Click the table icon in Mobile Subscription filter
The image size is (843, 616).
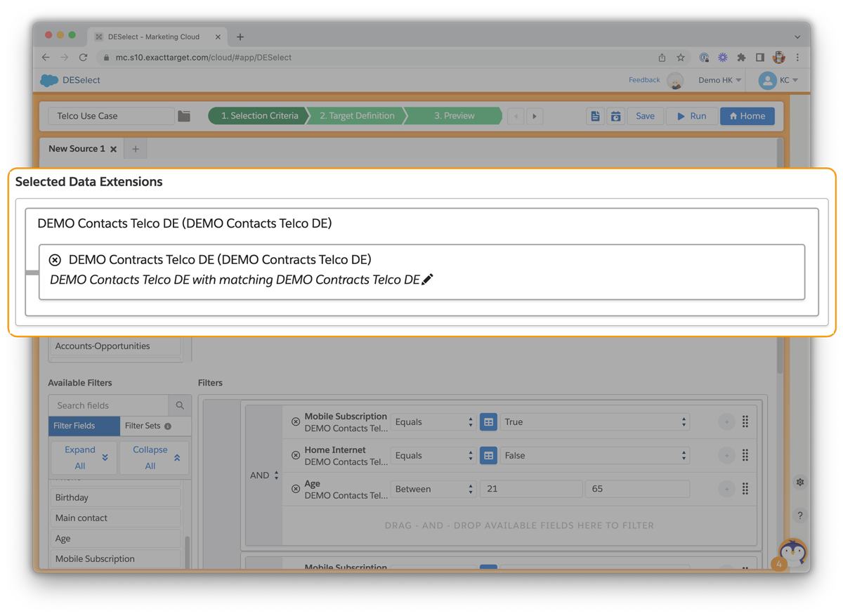pyautogui.click(x=488, y=422)
